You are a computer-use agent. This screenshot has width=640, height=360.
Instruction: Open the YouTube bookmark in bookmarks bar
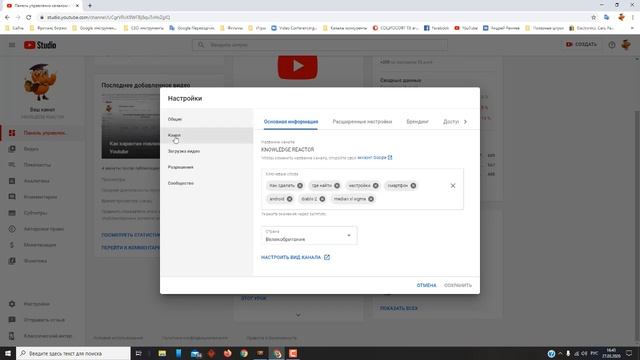click(x=466, y=28)
